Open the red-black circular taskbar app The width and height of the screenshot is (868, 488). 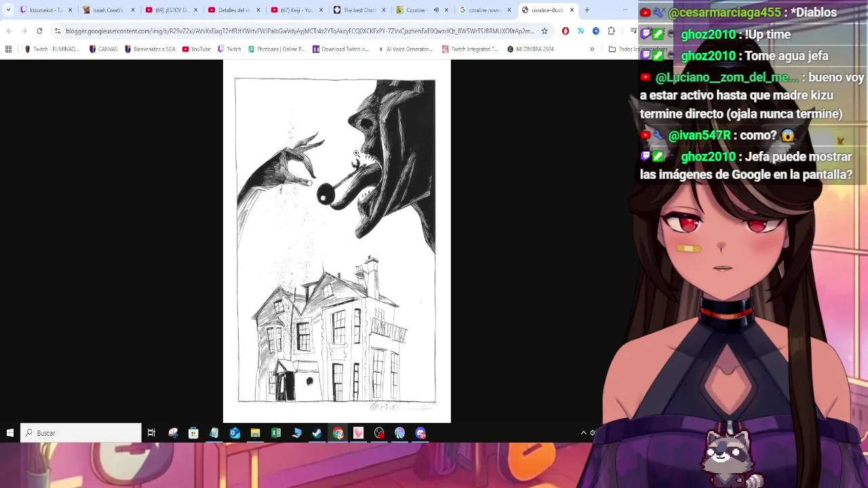click(x=379, y=433)
